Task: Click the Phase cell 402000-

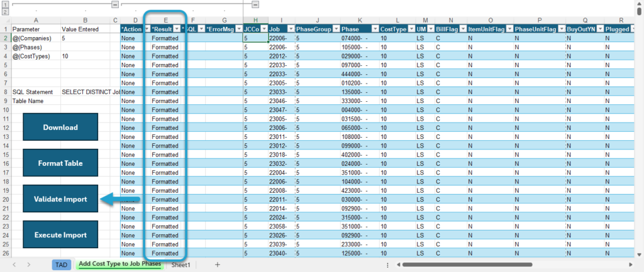Action: [x=360, y=155]
